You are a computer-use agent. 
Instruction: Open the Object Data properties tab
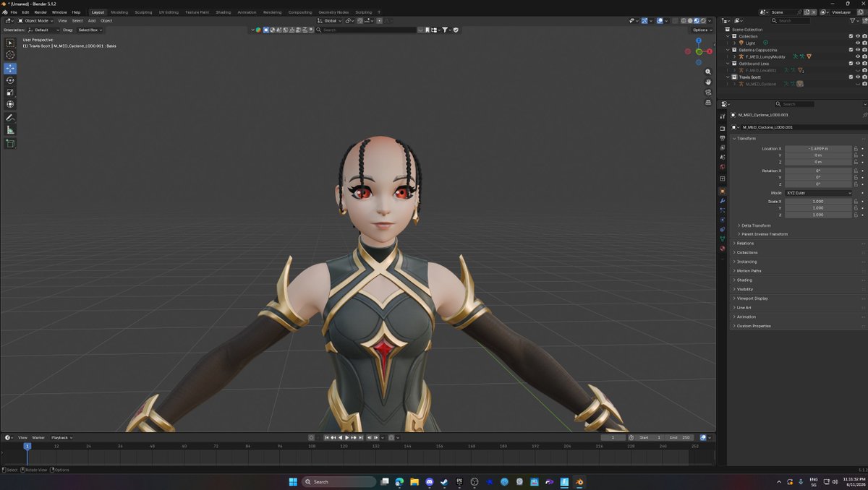(x=722, y=238)
